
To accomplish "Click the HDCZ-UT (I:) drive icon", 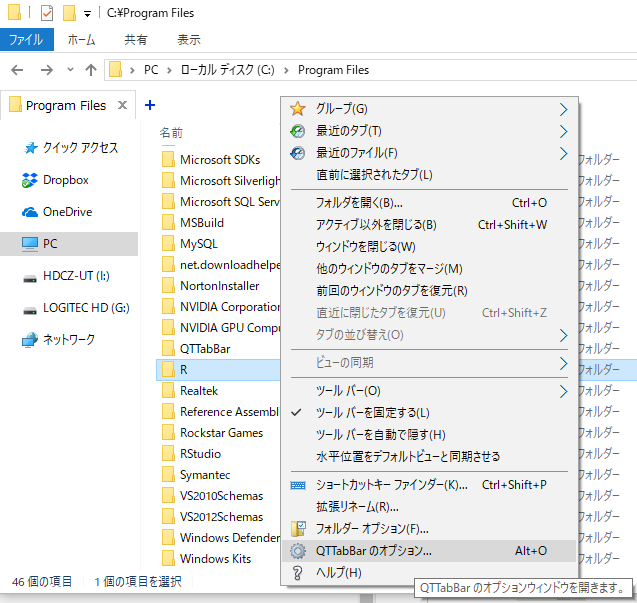I will [30, 278].
